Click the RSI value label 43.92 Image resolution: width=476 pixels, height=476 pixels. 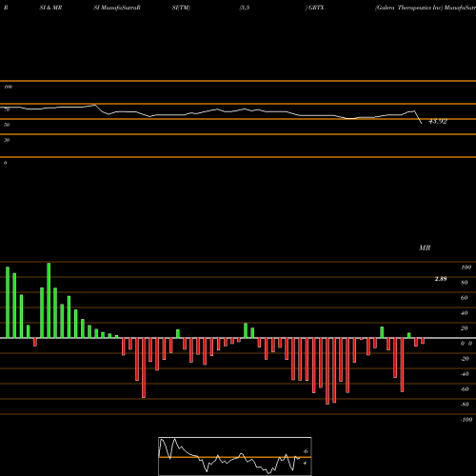438,121
